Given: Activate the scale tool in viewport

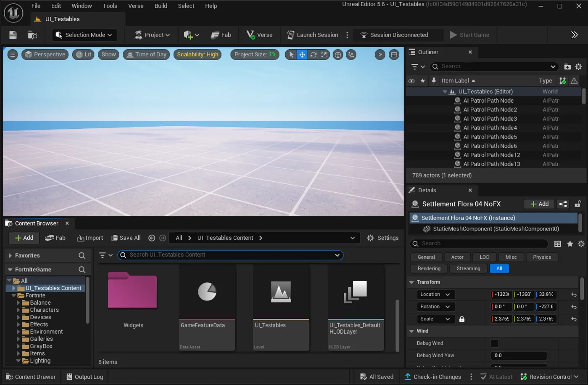Looking at the screenshot, I should (x=324, y=55).
